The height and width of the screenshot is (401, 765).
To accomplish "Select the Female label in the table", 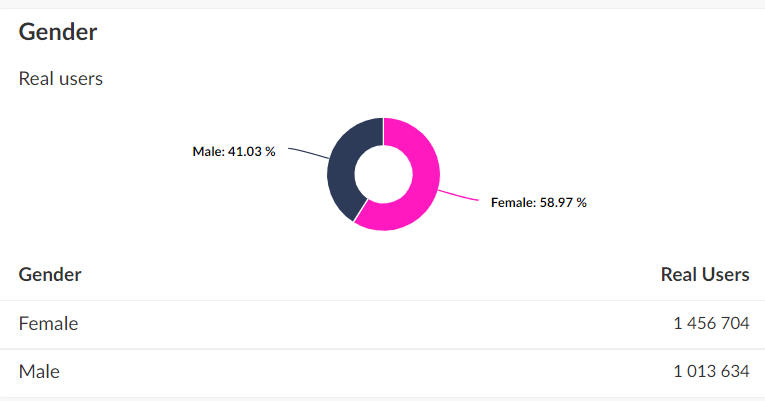I will [48, 324].
